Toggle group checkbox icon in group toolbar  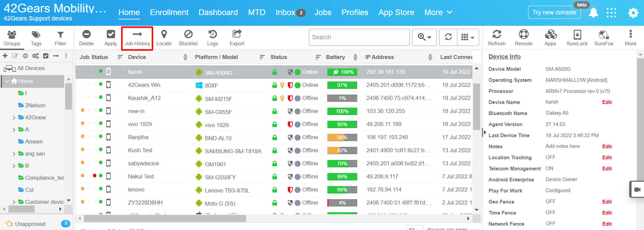click(46, 56)
